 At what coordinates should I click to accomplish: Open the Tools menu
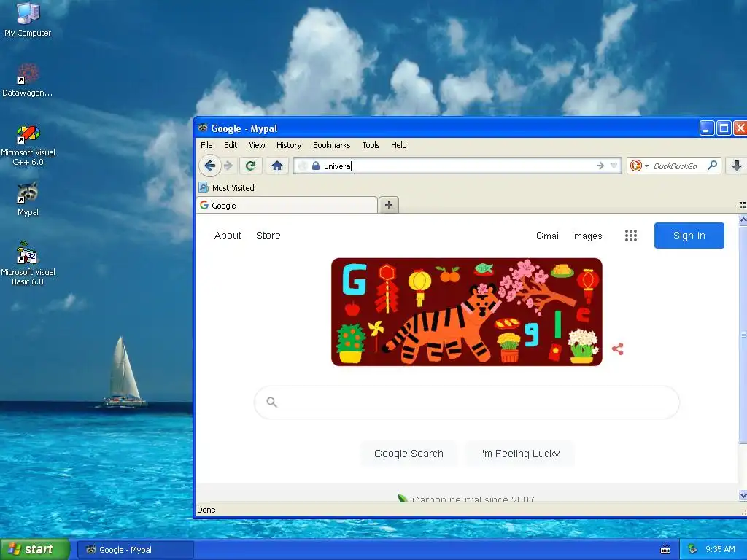pyautogui.click(x=371, y=145)
